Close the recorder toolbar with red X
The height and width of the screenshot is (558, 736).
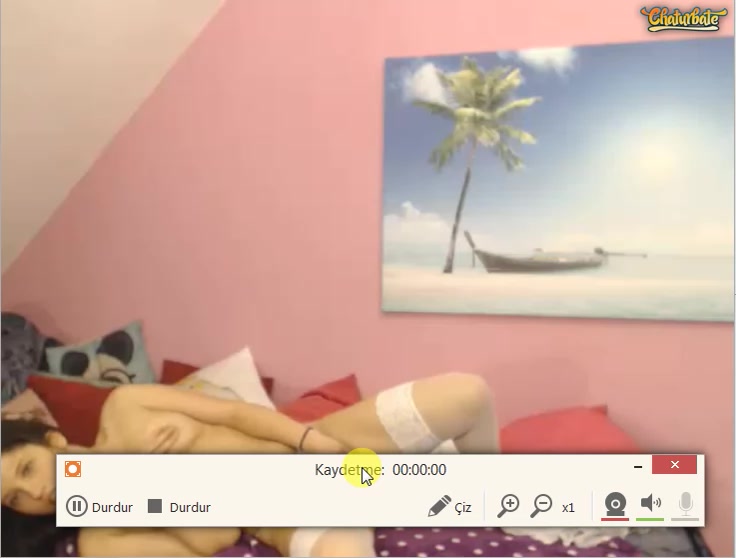[674, 465]
